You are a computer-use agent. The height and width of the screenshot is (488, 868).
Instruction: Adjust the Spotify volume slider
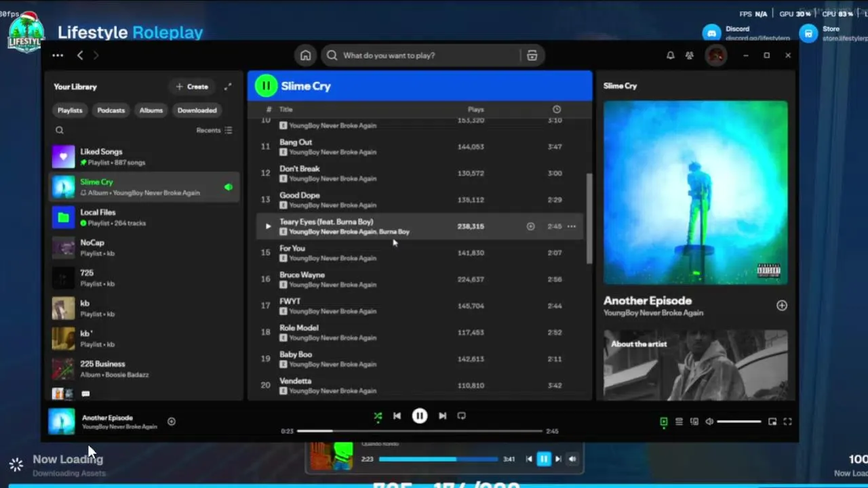739,422
